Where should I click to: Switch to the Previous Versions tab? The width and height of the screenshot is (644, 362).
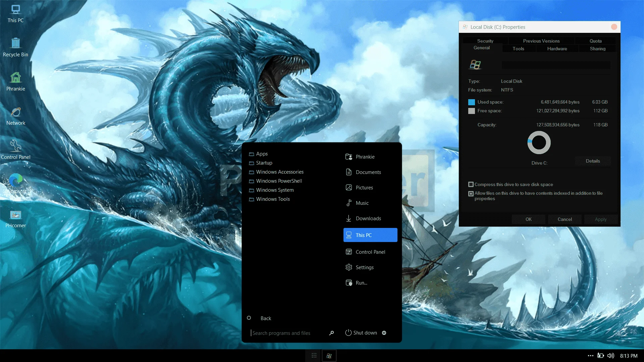pos(541,41)
